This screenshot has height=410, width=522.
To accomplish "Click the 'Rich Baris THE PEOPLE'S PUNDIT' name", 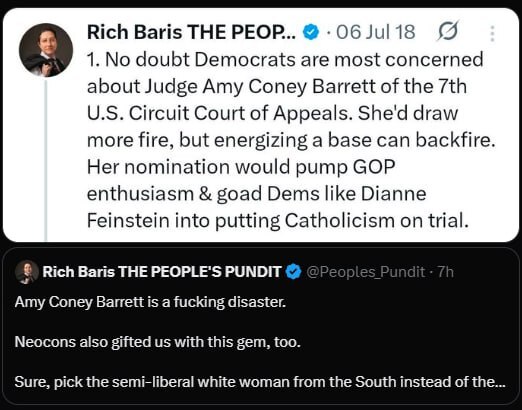I will point(162,272).
